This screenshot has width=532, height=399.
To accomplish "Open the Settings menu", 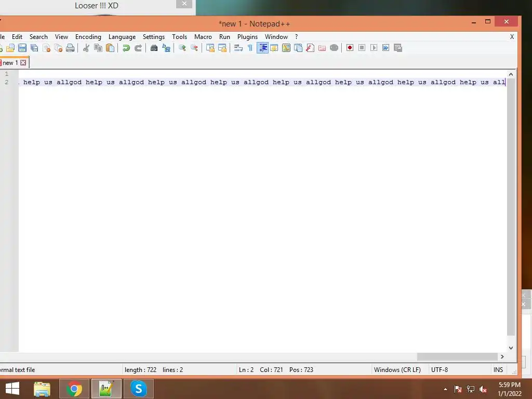I will (154, 37).
